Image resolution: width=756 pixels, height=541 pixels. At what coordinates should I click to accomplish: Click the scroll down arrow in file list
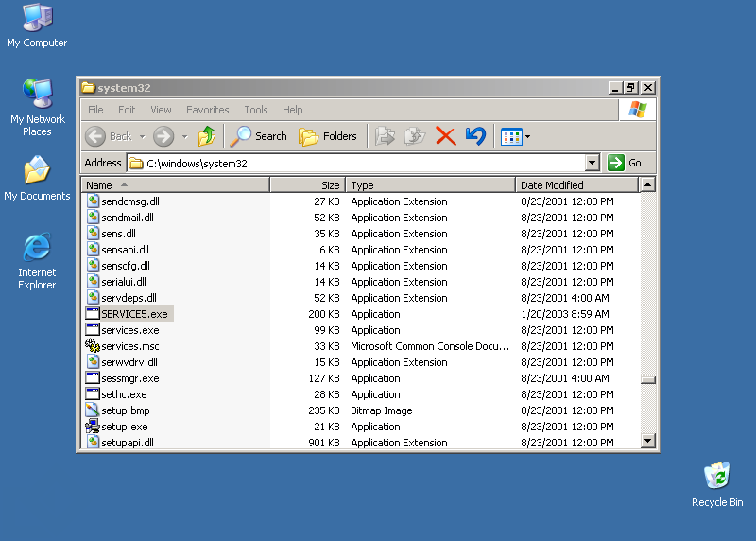tap(647, 440)
